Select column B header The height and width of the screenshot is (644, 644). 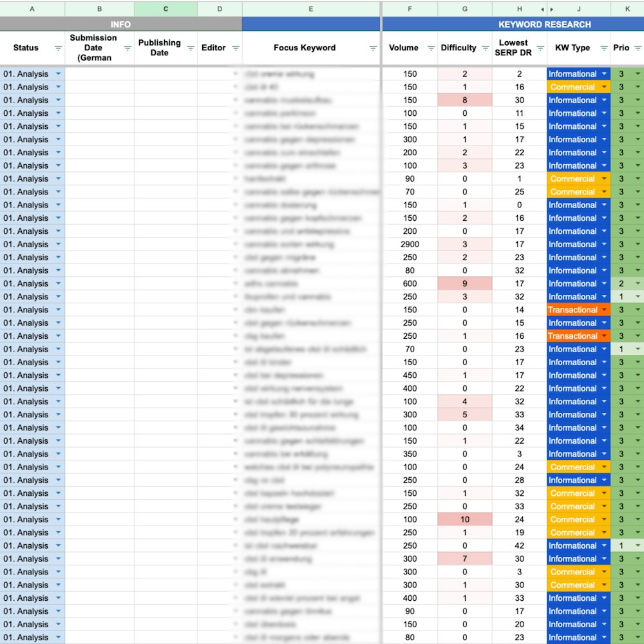coord(99,8)
